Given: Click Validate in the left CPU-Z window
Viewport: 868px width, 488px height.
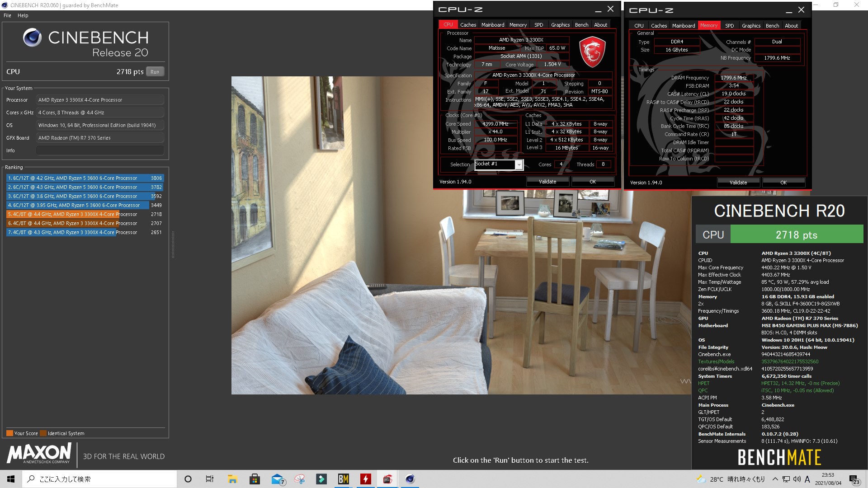Looking at the screenshot, I should pyautogui.click(x=547, y=182).
